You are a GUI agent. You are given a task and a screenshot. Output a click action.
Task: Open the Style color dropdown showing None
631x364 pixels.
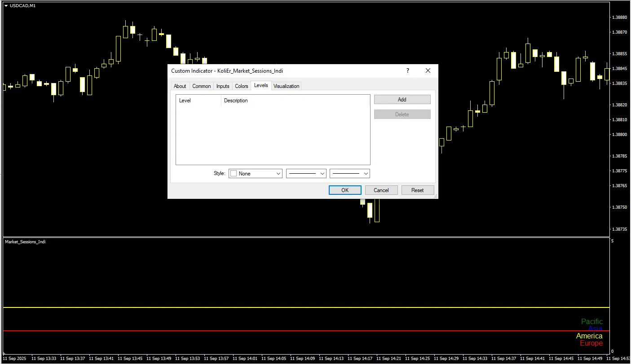point(256,173)
